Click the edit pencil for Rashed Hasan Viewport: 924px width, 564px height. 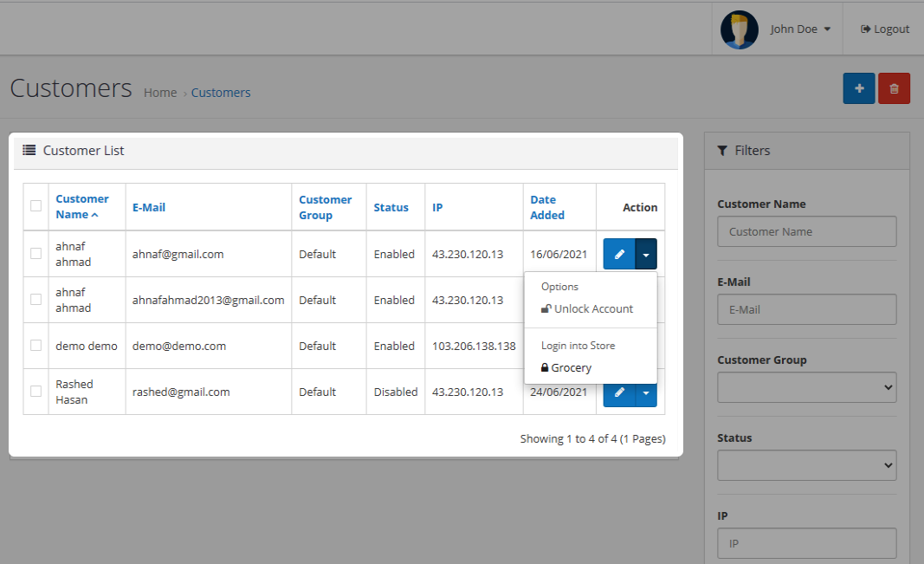click(x=619, y=392)
